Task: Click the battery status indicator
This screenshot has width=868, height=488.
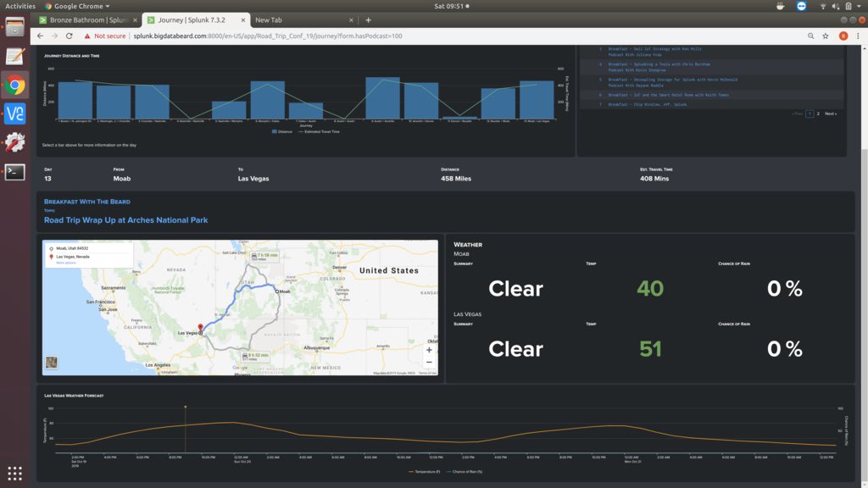Action: pyautogui.click(x=848, y=6)
